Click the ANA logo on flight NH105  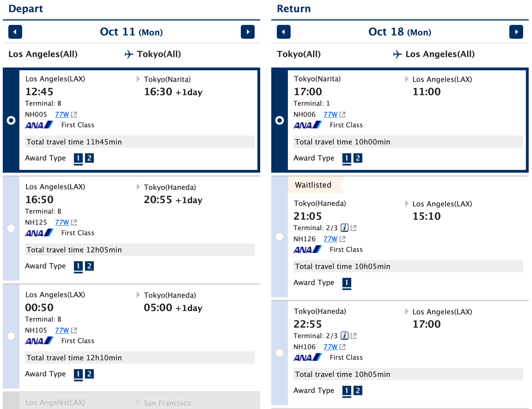coord(39,341)
